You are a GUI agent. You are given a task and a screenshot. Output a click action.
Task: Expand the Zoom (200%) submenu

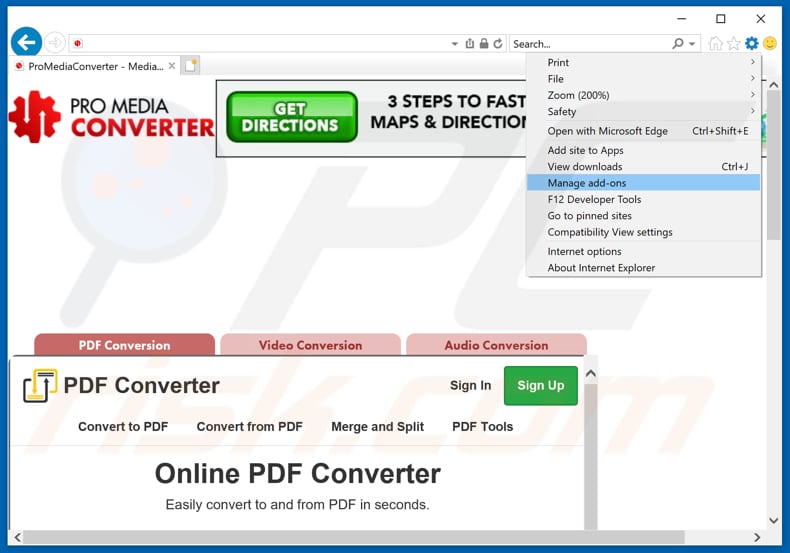tap(644, 95)
